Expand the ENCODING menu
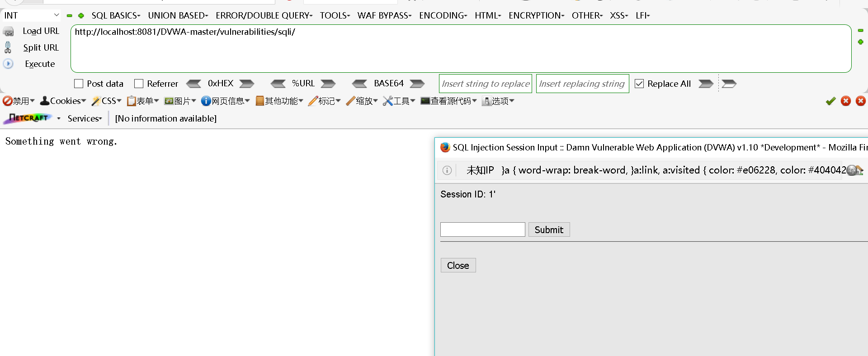The image size is (868, 356). [x=443, y=15]
